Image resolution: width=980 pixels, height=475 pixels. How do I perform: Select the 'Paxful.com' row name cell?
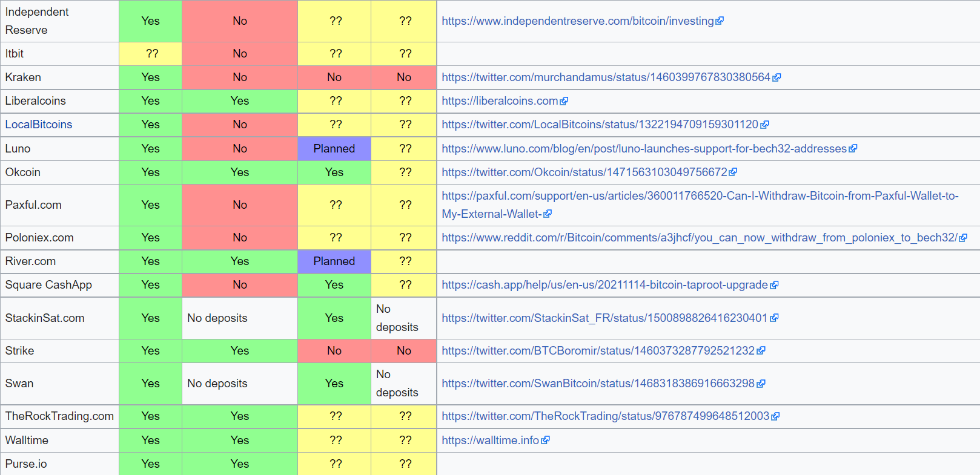coord(59,205)
